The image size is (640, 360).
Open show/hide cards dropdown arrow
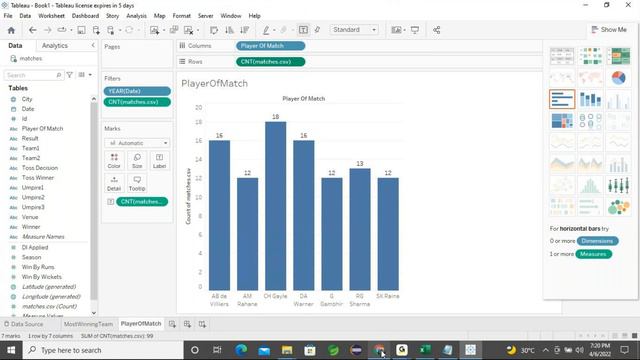[404, 30]
